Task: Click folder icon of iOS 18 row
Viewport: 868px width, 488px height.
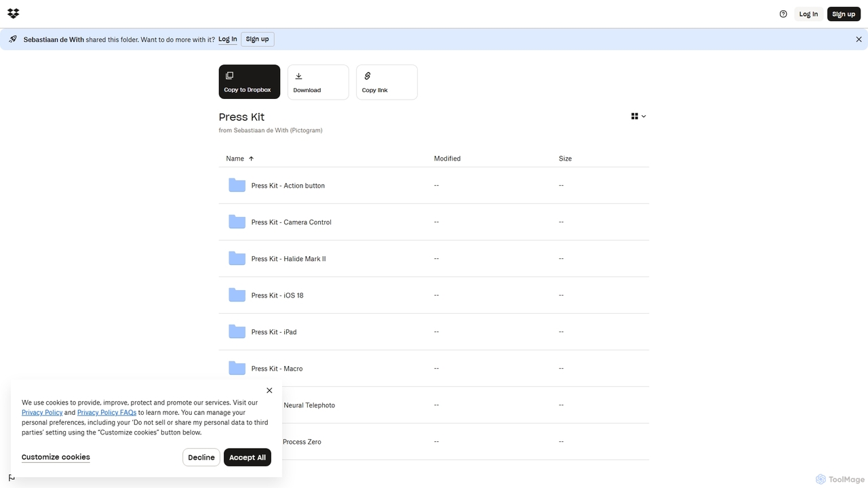Action: [237, 295]
